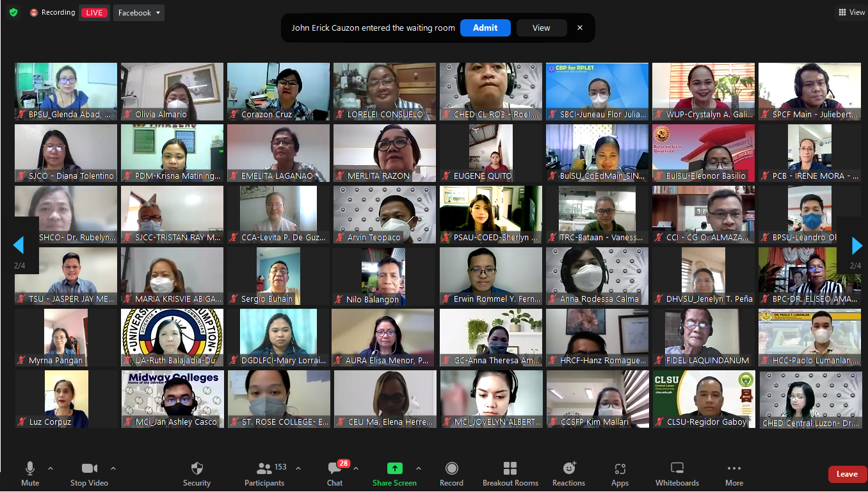The width and height of the screenshot is (868, 492).
Task: Open Breakout Rooms
Action: [x=510, y=474]
